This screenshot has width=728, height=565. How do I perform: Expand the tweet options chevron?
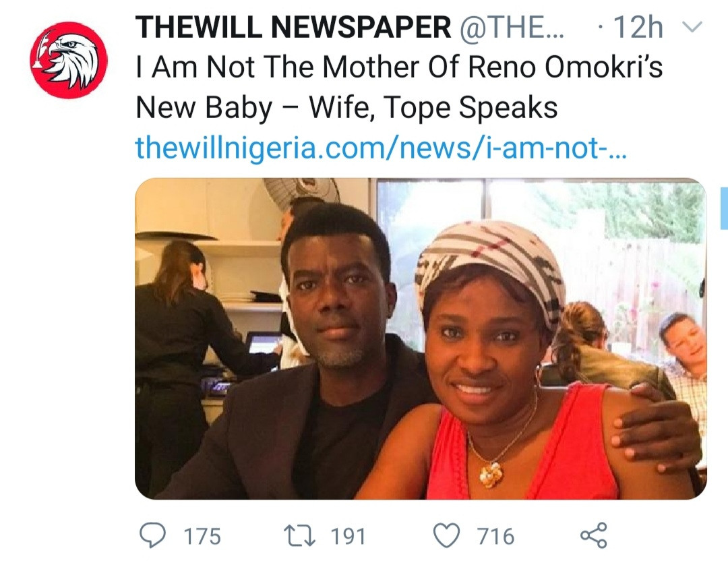(692, 28)
